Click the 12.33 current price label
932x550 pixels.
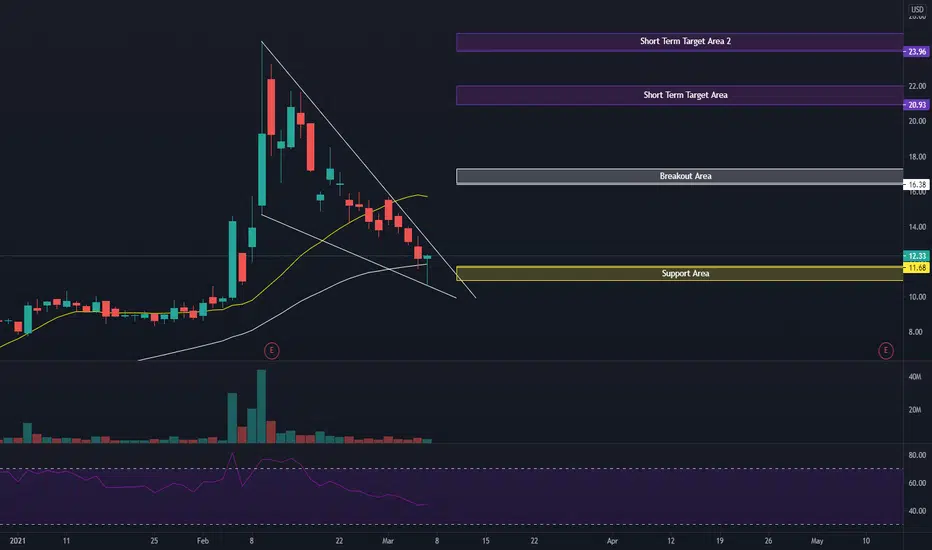(916, 256)
